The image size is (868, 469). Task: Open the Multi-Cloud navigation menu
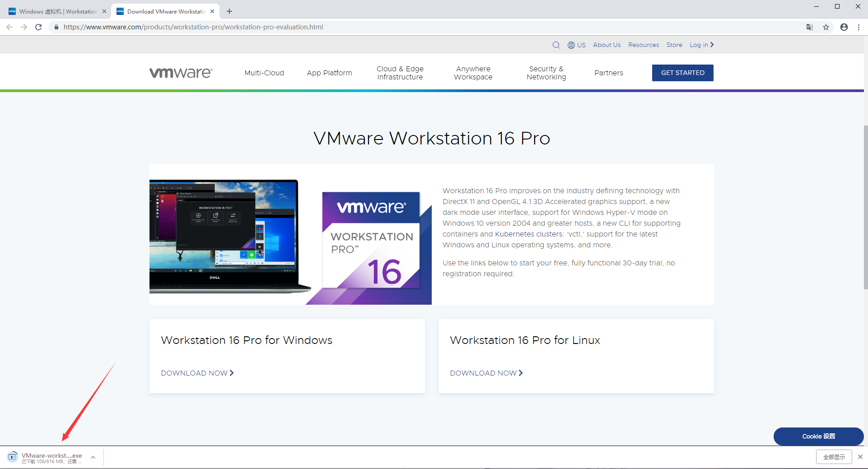click(x=264, y=73)
